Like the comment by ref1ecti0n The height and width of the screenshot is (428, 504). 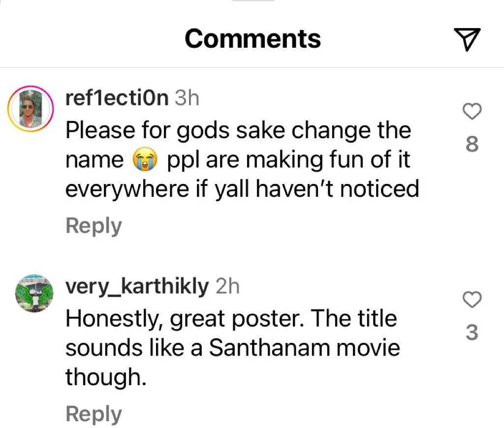(472, 113)
